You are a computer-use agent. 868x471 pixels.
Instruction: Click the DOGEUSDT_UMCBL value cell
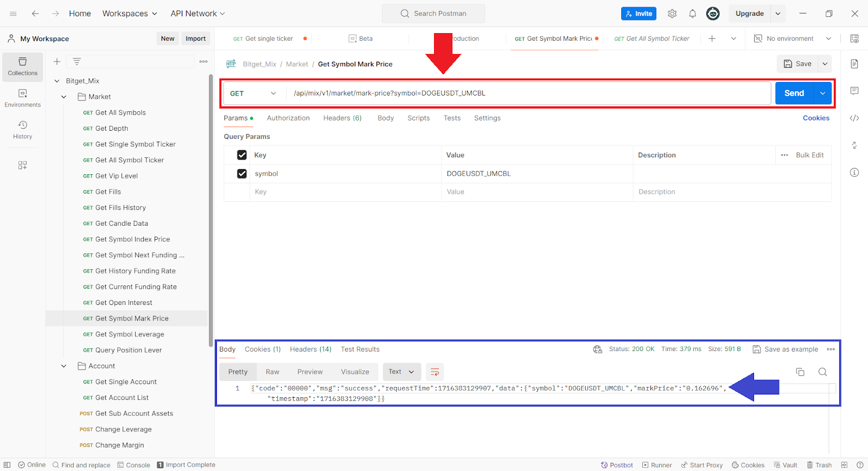pyautogui.click(x=537, y=174)
